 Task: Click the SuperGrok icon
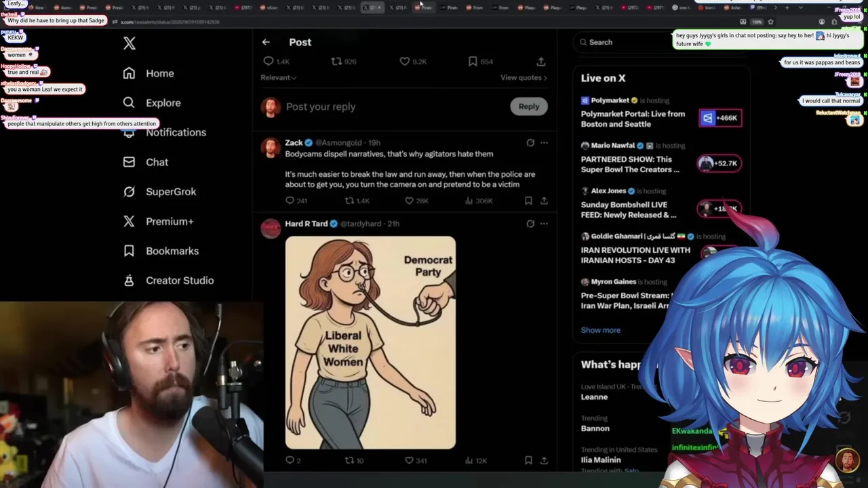pos(129,192)
